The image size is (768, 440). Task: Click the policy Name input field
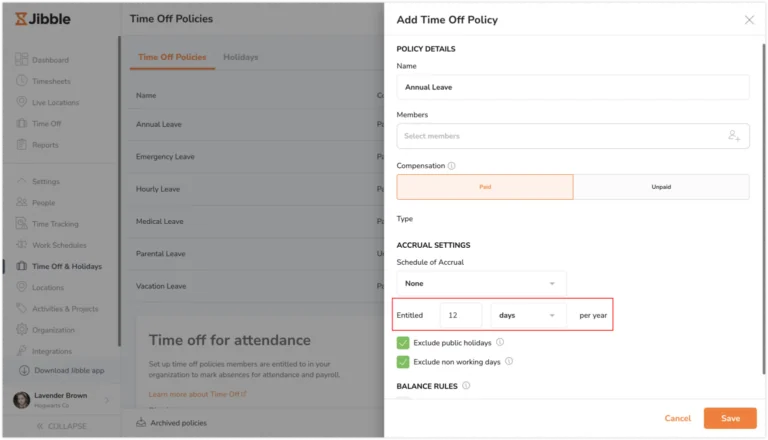click(x=572, y=87)
